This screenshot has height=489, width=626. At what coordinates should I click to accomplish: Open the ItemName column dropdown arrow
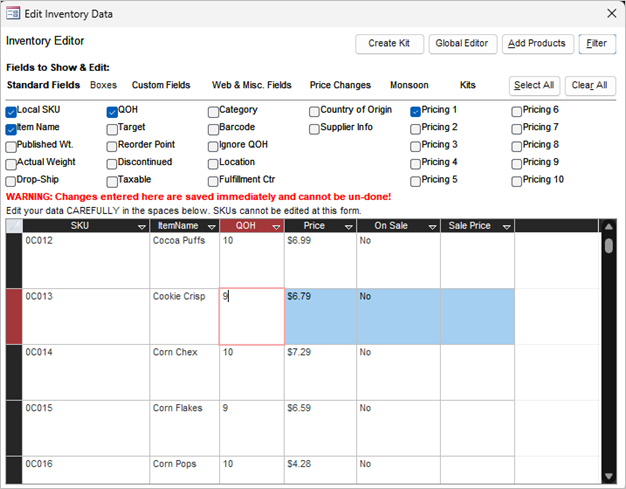[x=212, y=227]
